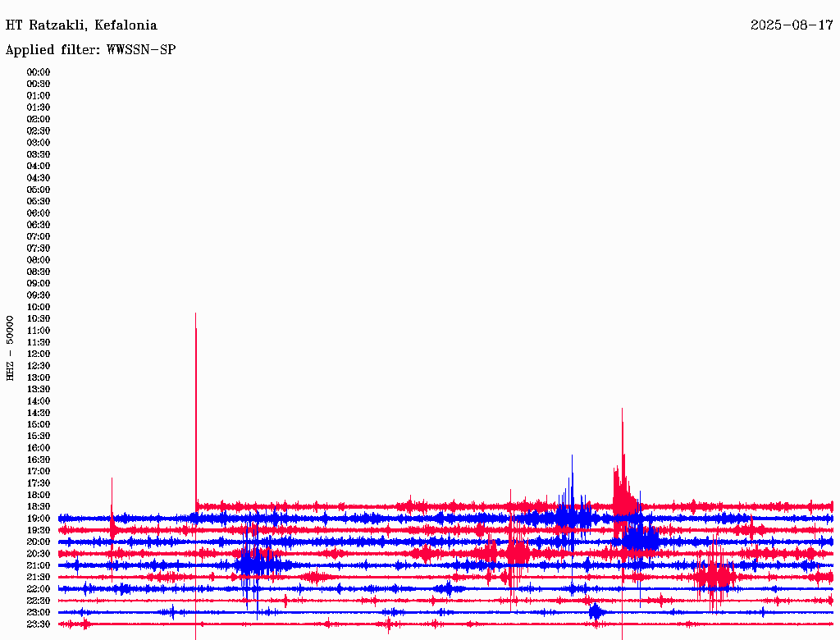The width and height of the screenshot is (840, 640).
Task: Click the 09:30 time label
Action: (39, 295)
